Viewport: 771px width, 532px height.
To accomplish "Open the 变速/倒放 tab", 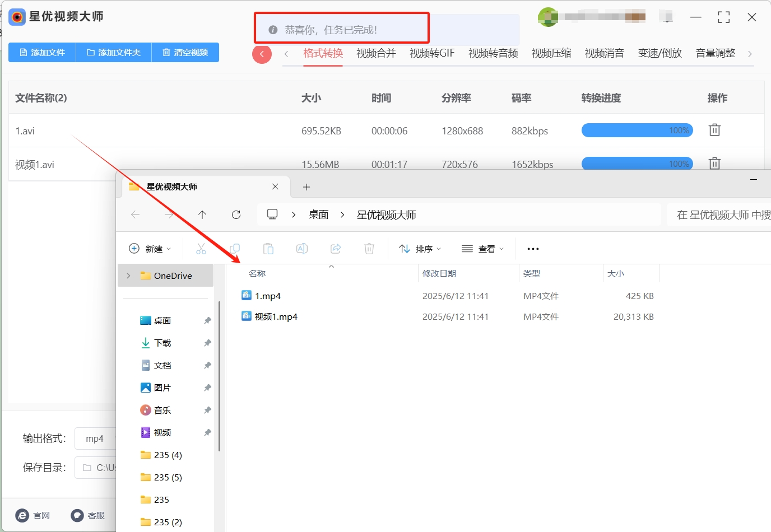I will [660, 53].
